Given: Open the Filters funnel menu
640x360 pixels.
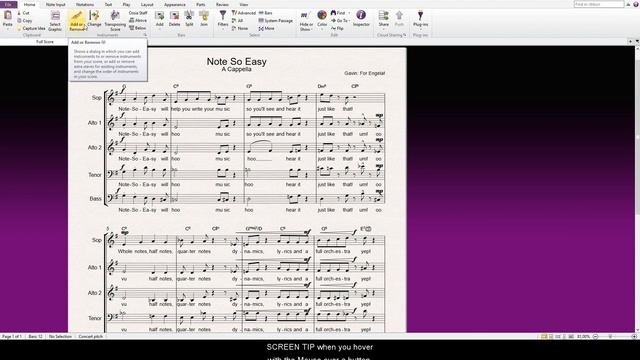Looking at the screenshot, I should [222, 19].
